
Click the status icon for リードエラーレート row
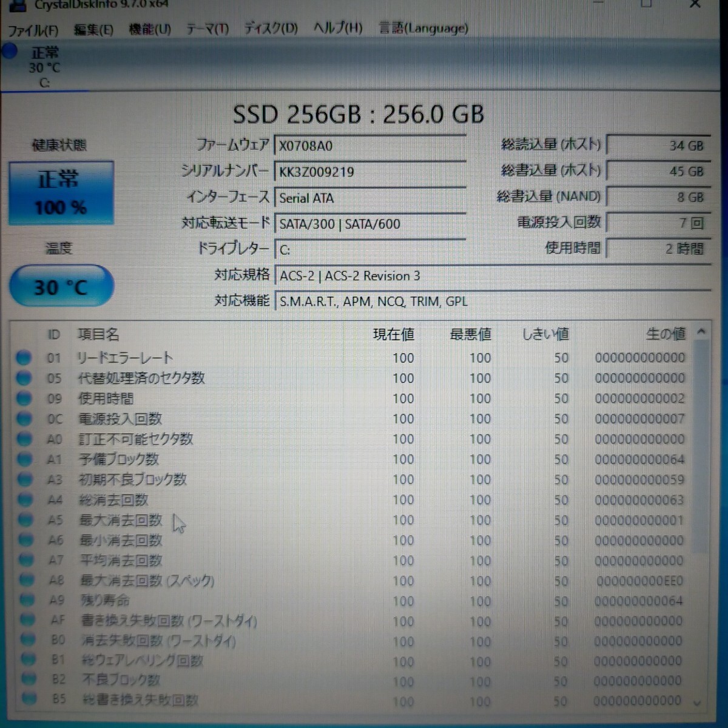[24, 358]
